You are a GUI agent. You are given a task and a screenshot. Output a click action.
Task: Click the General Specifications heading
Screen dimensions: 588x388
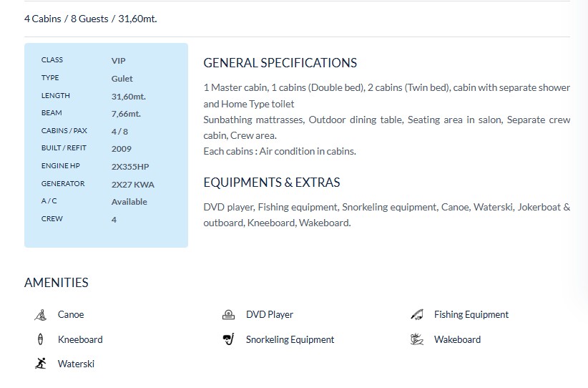click(x=280, y=63)
